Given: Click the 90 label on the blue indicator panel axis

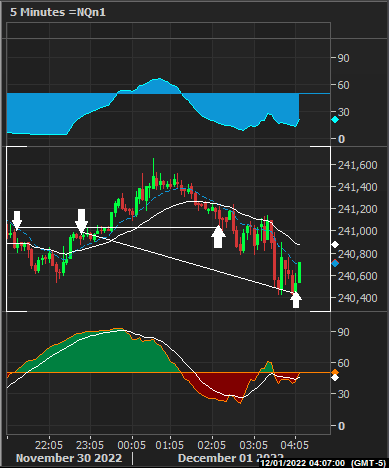Looking at the screenshot, I should pos(343,58).
